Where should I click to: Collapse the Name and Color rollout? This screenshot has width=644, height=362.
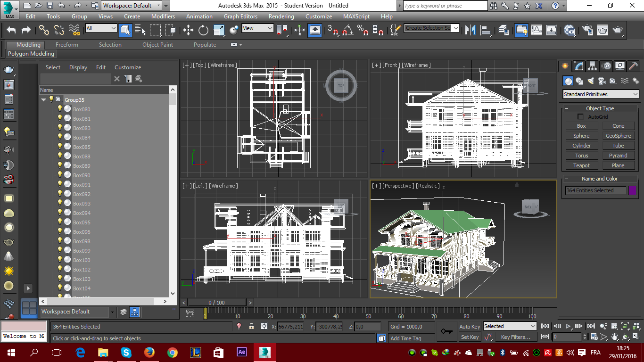point(600,179)
